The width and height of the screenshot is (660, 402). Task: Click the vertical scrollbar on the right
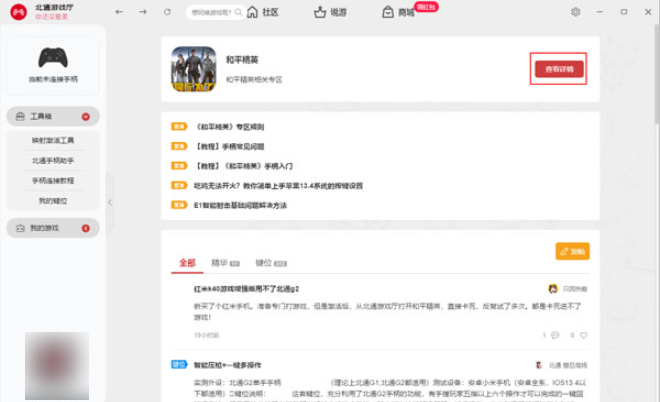click(x=657, y=74)
